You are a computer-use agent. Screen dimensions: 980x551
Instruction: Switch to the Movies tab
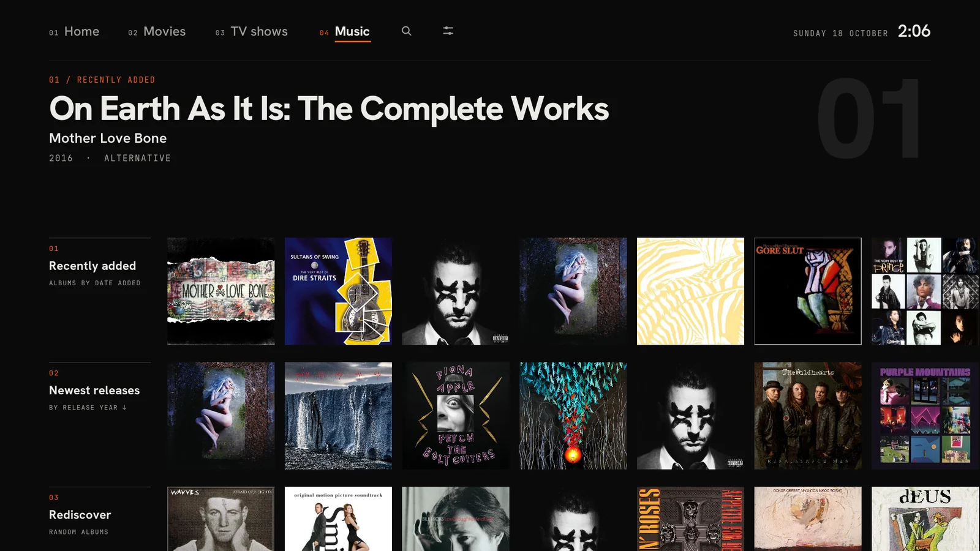[x=157, y=31]
